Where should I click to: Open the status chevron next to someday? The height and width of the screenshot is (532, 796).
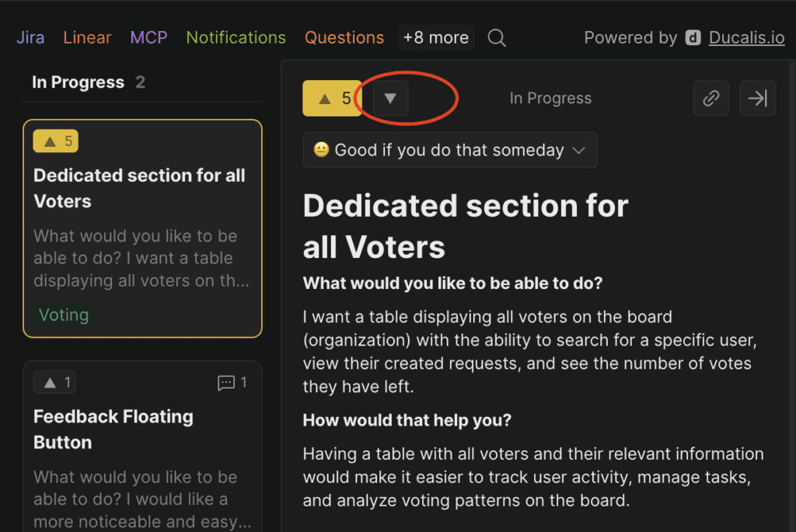578,150
